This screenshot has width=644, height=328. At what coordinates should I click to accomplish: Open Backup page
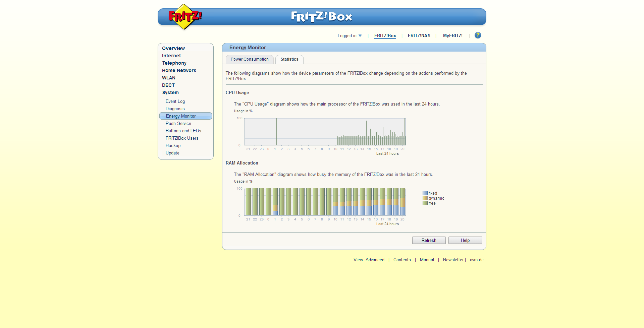[173, 145]
